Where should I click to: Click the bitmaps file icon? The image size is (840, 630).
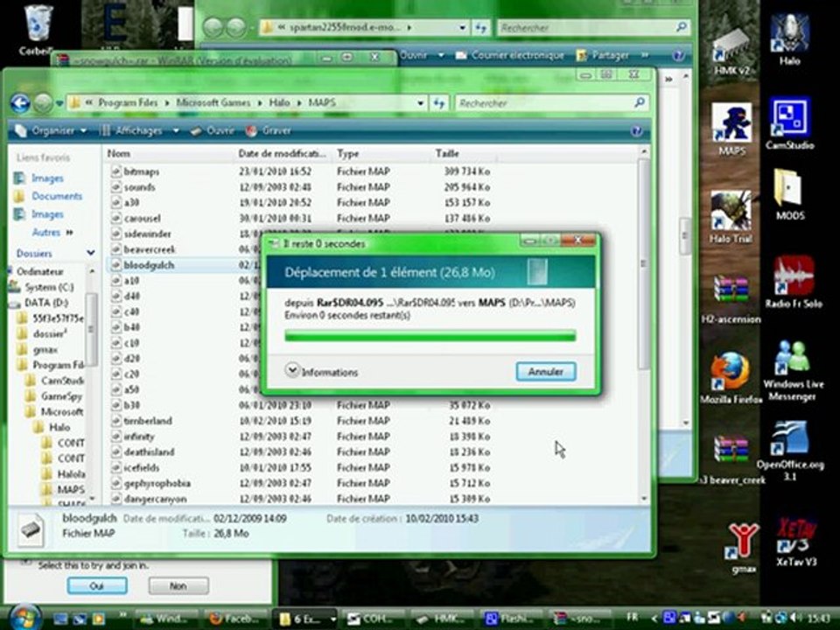[115, 171]
